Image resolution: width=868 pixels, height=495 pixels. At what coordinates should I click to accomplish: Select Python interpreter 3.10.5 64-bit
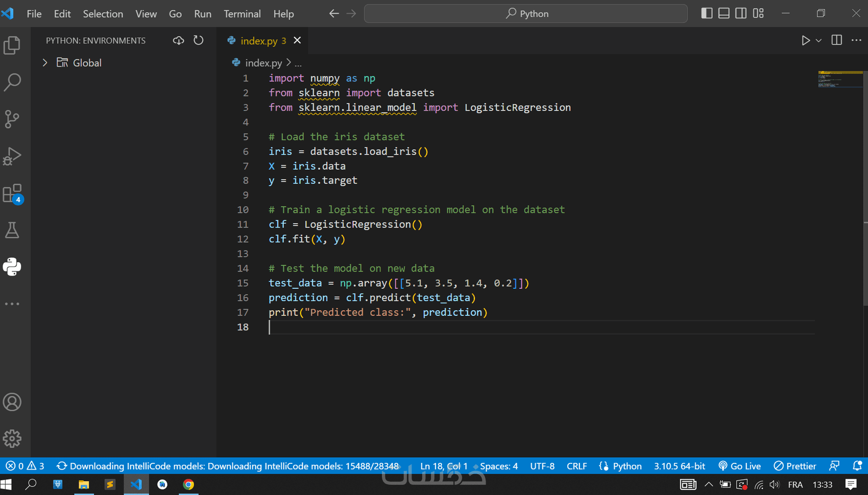679,466
